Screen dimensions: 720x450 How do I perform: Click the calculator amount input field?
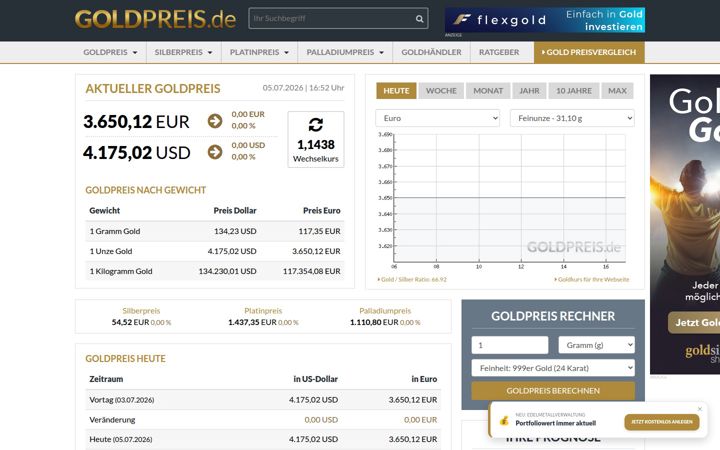pos(510,345)
